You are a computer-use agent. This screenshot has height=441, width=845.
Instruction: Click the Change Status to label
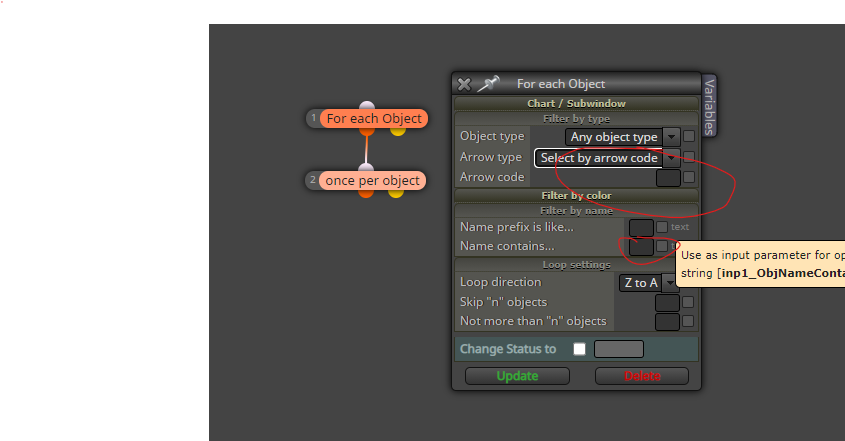click(508, 349)
